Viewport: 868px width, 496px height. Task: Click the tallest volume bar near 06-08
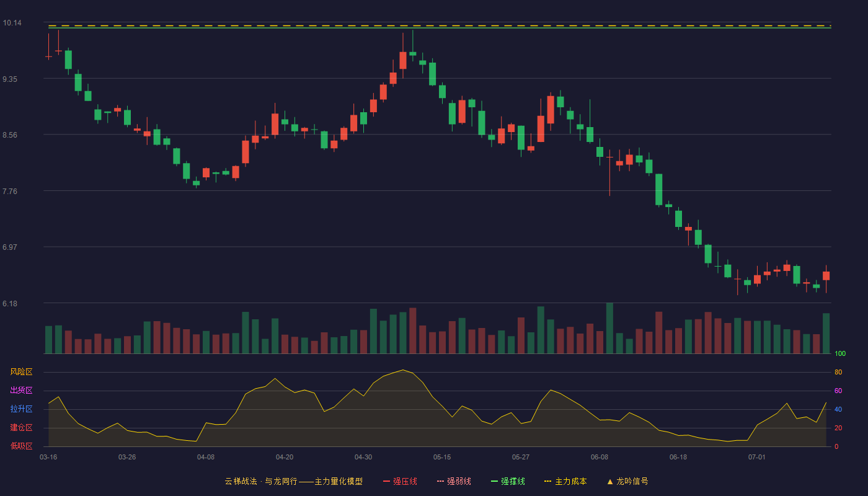point(609,328)
